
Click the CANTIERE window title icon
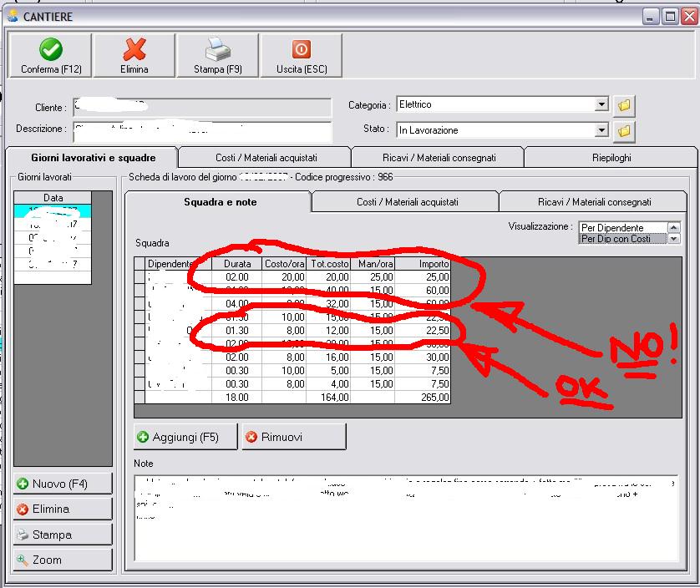click(13, 16)
